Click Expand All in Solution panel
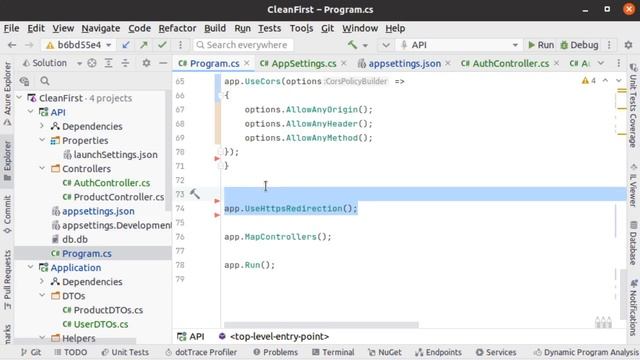This screenshot has width=640, height=360. pos(108,63)
